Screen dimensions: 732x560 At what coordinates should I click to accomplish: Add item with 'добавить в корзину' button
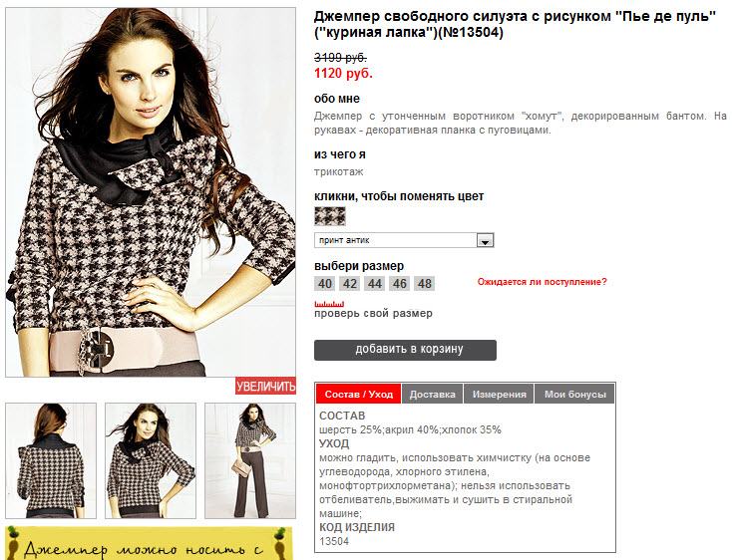[405, 350]
